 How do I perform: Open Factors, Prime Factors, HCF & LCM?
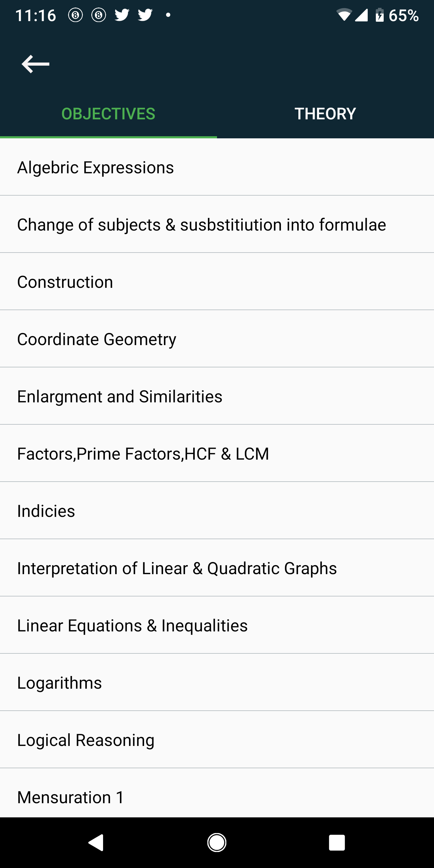coord(217,454)
